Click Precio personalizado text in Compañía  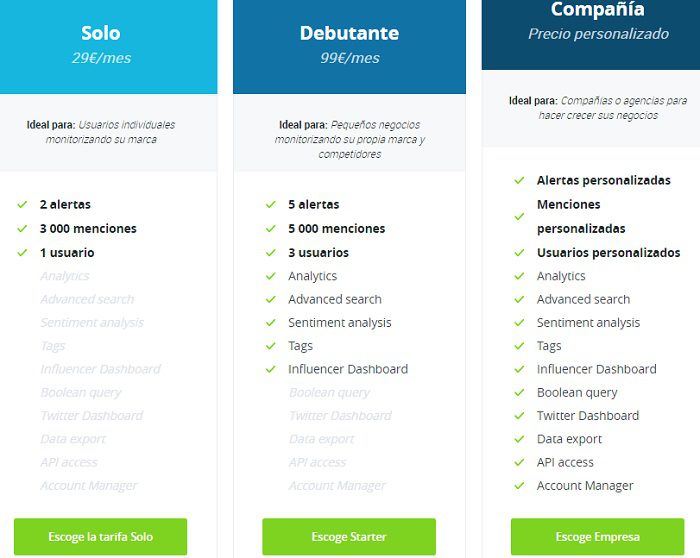[x=598, y=34]
